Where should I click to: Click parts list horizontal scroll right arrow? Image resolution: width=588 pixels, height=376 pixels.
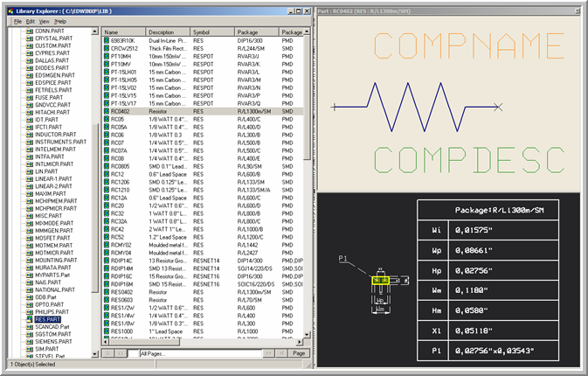click(x=300, y=342)
